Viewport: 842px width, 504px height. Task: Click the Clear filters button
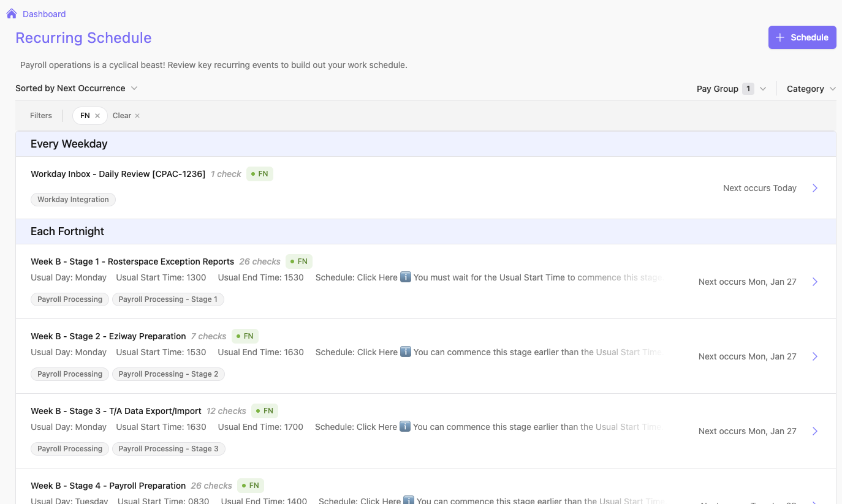click(126, 116)
